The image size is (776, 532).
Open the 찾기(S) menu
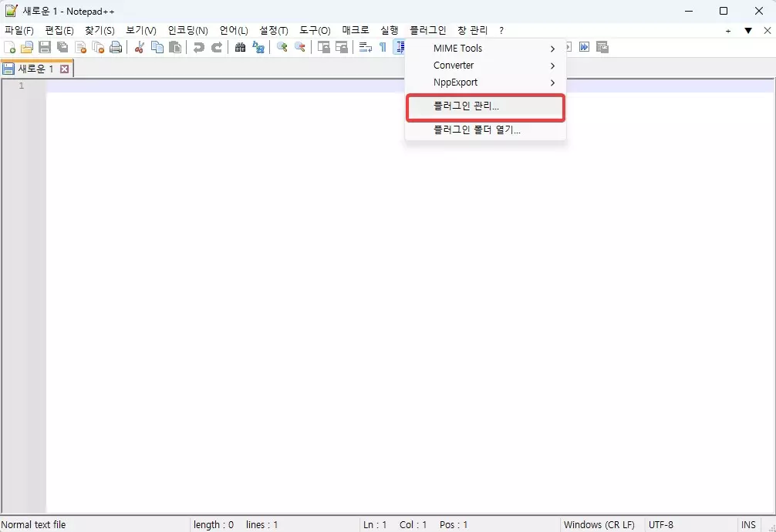[100, 31]
